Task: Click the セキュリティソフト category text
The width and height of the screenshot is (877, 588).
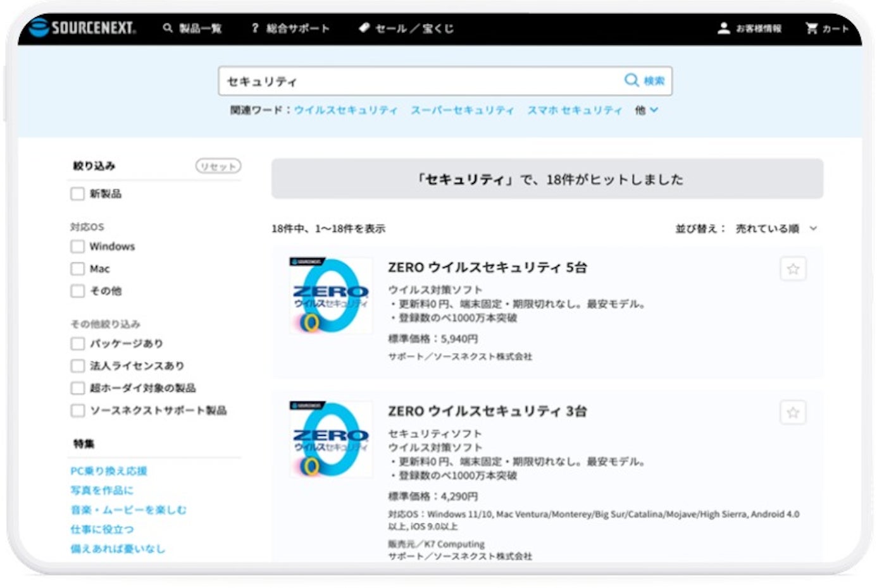Action: (x=435, y=434)
